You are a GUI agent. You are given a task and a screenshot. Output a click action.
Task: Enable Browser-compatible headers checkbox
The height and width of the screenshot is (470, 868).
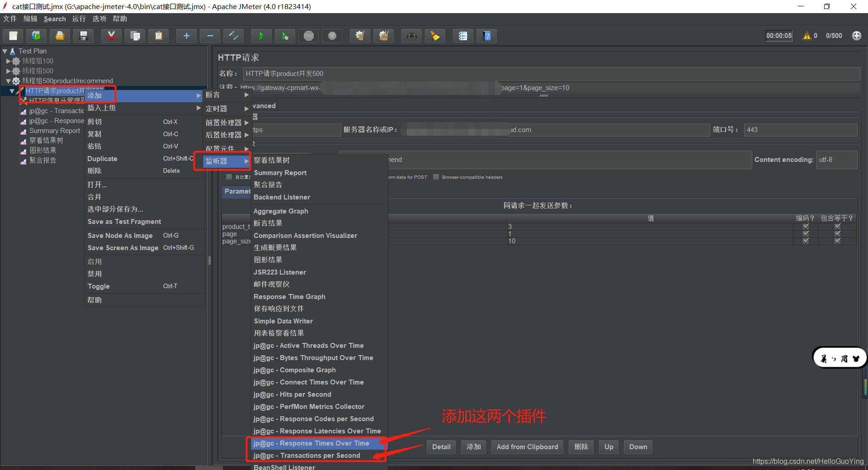click(436, 177)
